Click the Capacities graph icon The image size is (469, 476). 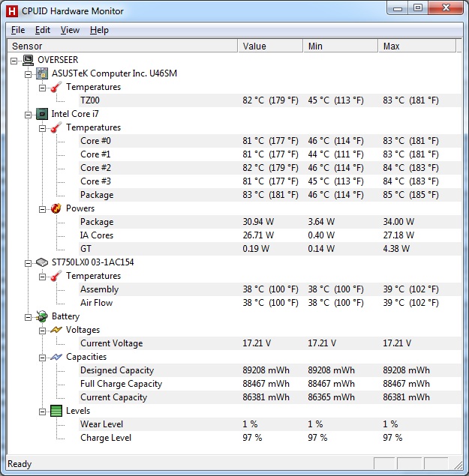coord(56,357)
